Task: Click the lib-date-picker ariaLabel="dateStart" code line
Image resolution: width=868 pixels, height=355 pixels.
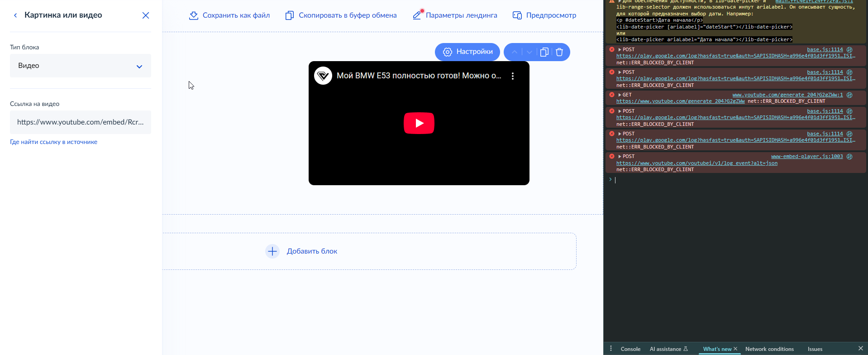Action: tap(704, 27)
